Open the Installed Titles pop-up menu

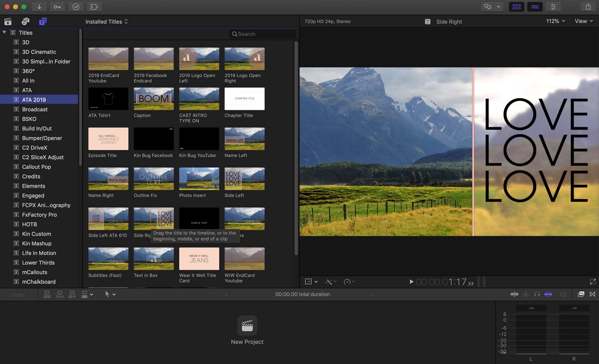pyautogui.click(x=107, y=22)
